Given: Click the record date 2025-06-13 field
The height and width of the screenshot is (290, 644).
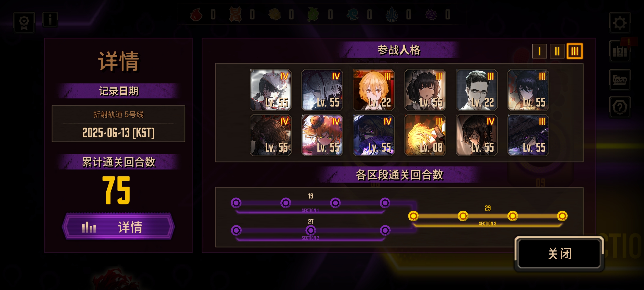Looking at the screenshot, I should tap(118, 124).
